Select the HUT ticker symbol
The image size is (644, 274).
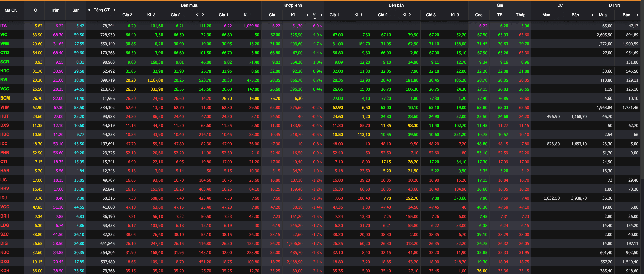5,116
